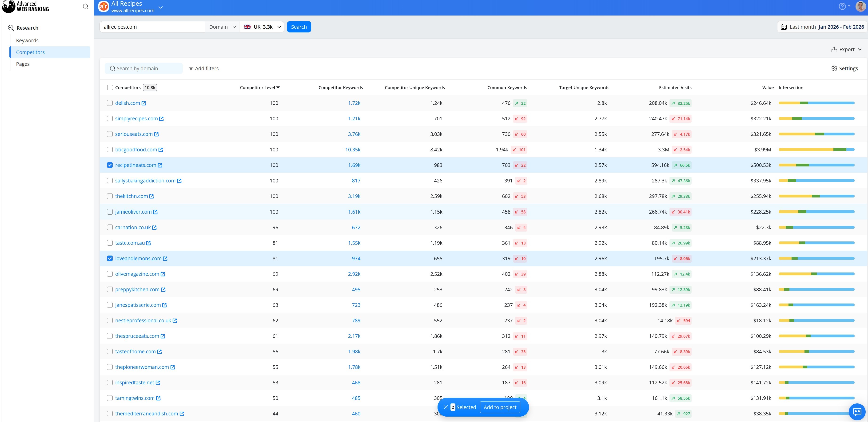Viewport: 868px width, 422px height.
Task: Click seriouseats.com intersection bar
Action: click(x=816, y=134)
